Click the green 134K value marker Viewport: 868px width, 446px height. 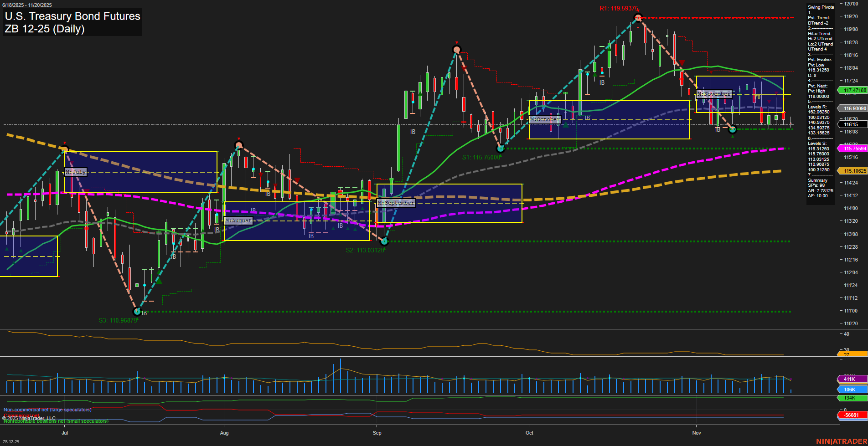tap(849, 398)
